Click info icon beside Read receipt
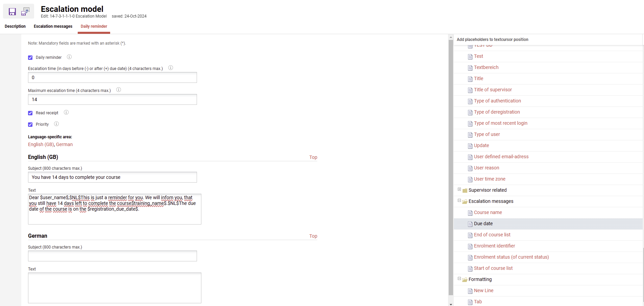 tap(66, 112)
